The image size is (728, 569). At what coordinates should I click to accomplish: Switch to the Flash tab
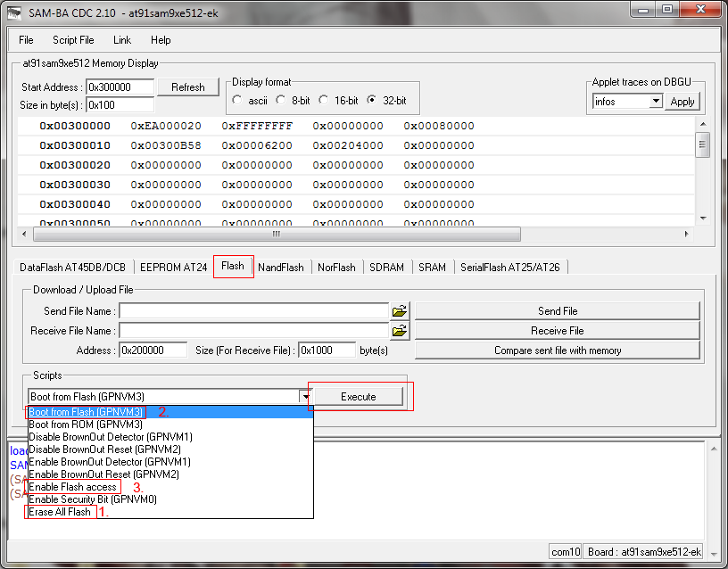tap(233, 266)
